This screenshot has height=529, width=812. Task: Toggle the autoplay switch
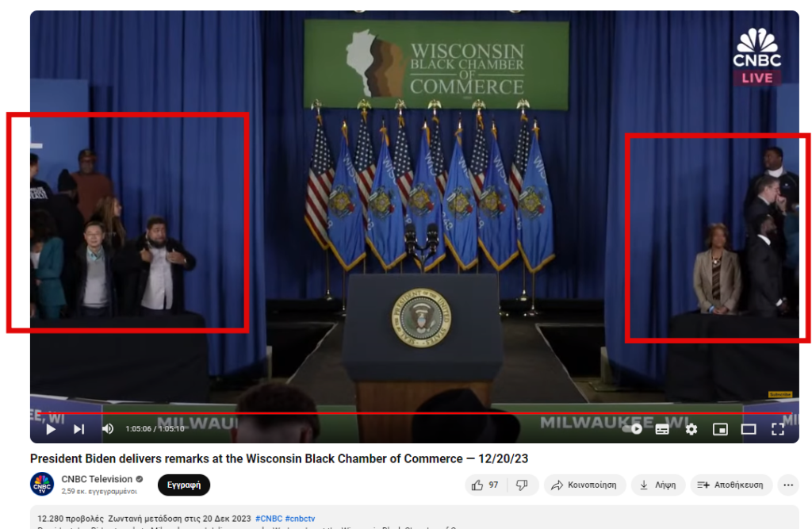632,429
